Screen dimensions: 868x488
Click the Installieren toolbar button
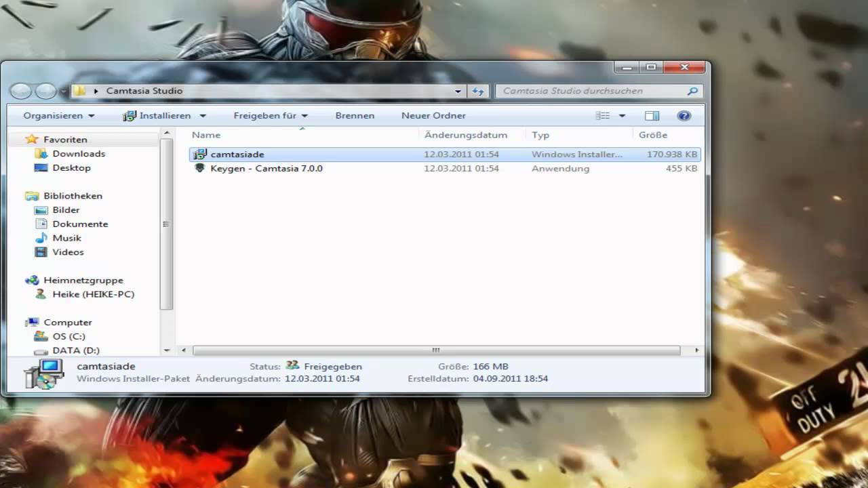(157, 116)
